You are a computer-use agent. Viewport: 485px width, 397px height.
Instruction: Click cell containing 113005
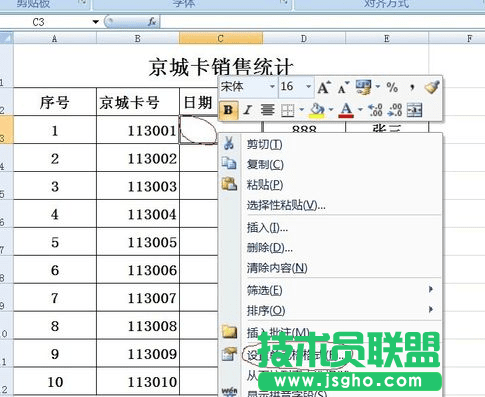138,242
